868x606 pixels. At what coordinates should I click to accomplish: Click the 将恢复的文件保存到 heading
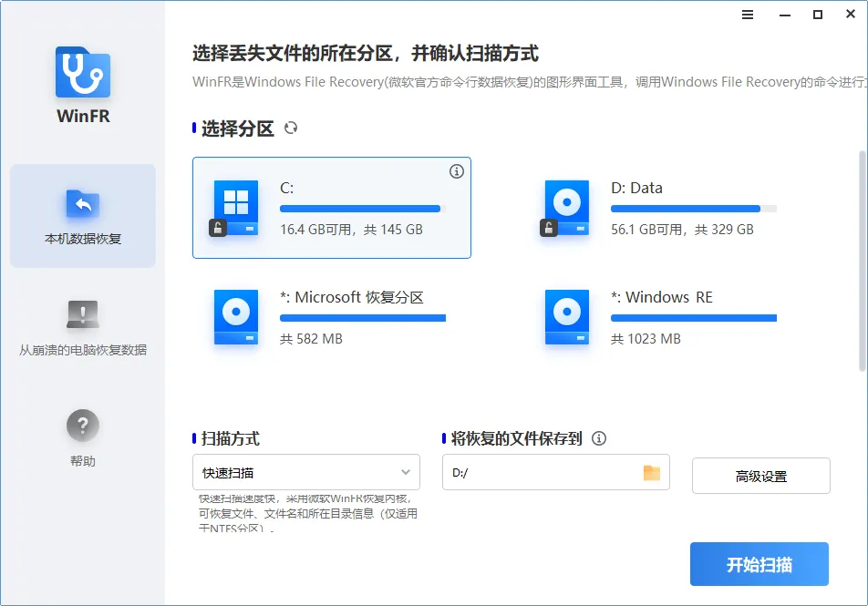[516, 439]
